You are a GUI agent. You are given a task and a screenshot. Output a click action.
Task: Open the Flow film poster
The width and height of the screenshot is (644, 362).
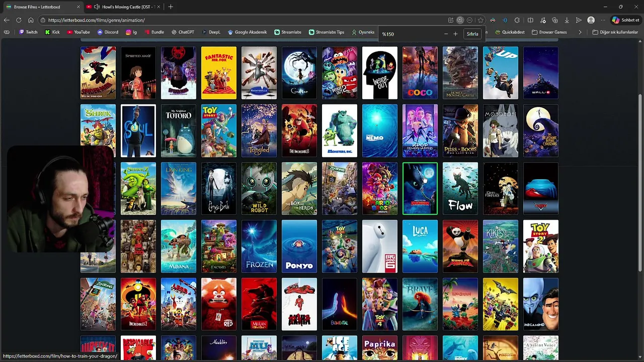460,189
